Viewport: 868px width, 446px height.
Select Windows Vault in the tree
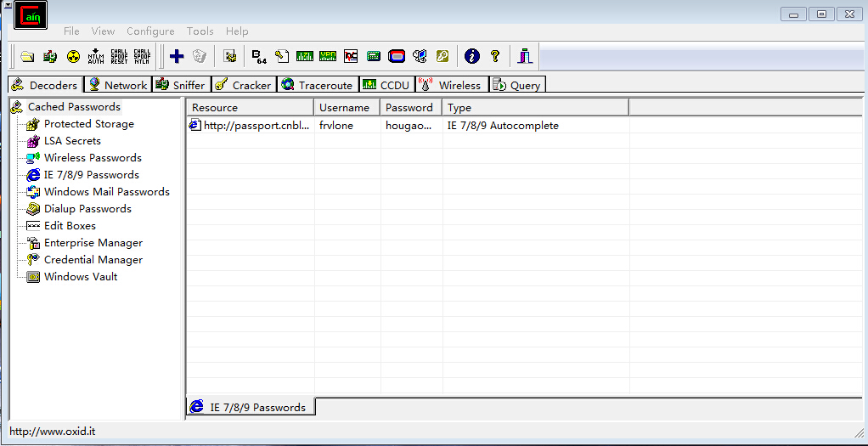81,277
